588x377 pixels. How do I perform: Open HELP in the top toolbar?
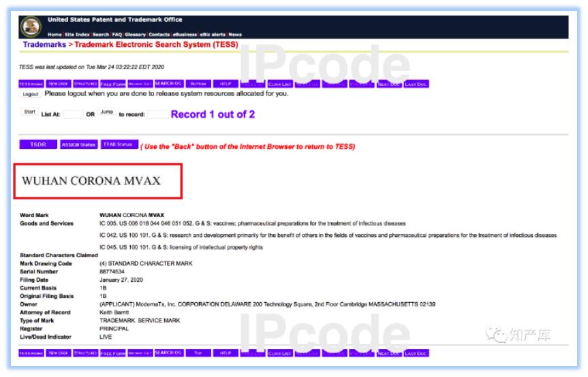225,84
